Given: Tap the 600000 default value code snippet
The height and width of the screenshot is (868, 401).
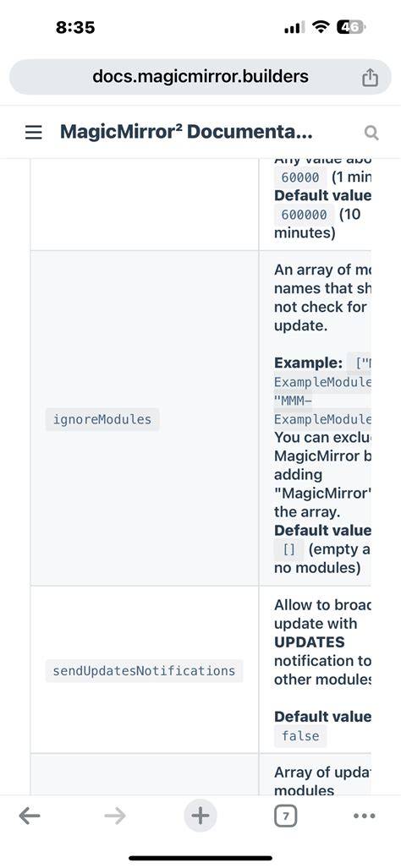Looking at the screenshot, I should click(x=304, y=214).
